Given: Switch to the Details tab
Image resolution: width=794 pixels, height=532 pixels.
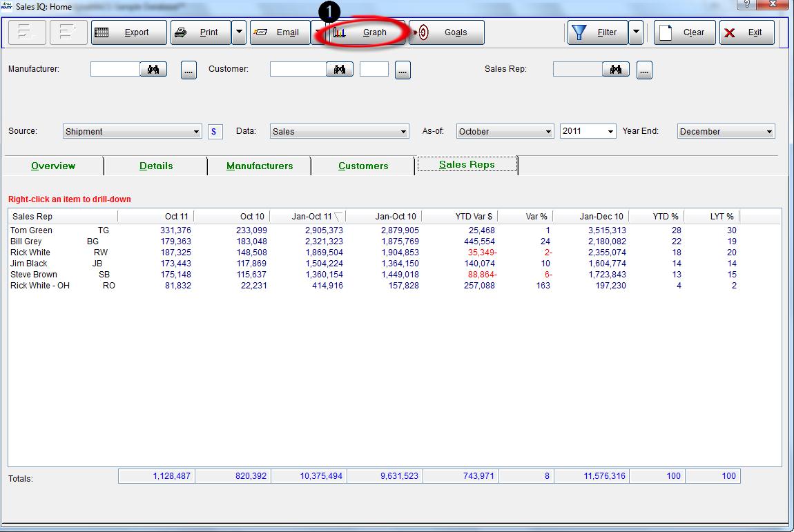Looking at the screenshot, I should point(156,166).
